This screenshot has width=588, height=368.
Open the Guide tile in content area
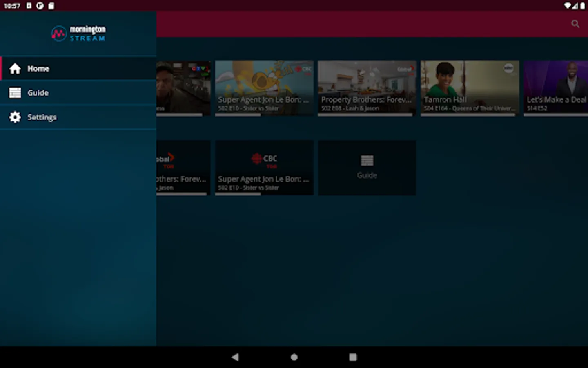click(x=367, y=168)
